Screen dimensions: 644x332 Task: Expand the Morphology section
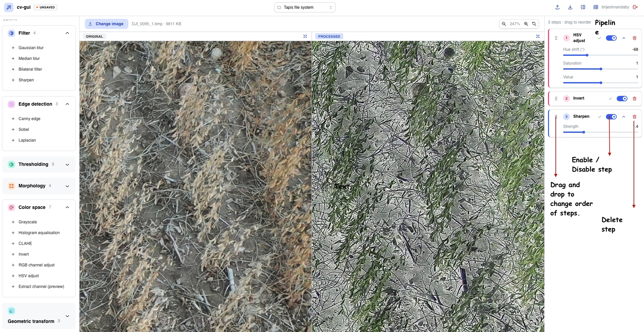pos(67,186)
